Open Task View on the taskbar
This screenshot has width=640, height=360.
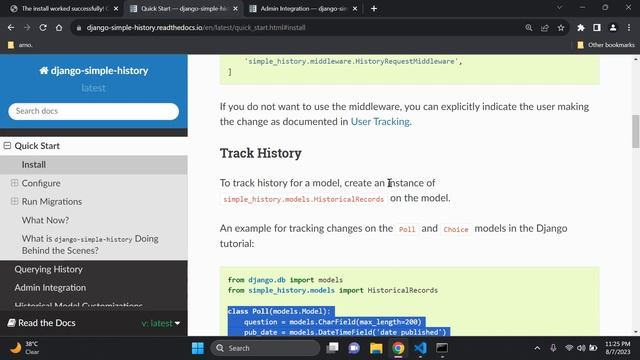tap(333, 348)
